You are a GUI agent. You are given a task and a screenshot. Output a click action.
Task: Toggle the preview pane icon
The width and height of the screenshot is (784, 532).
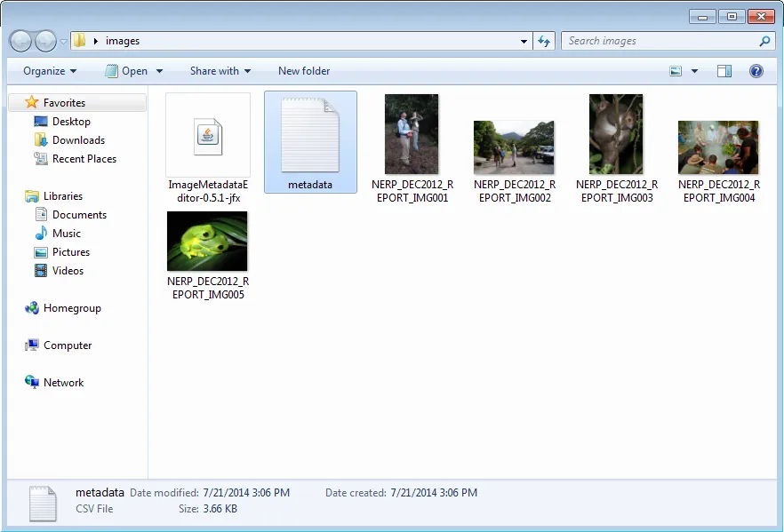724,71
